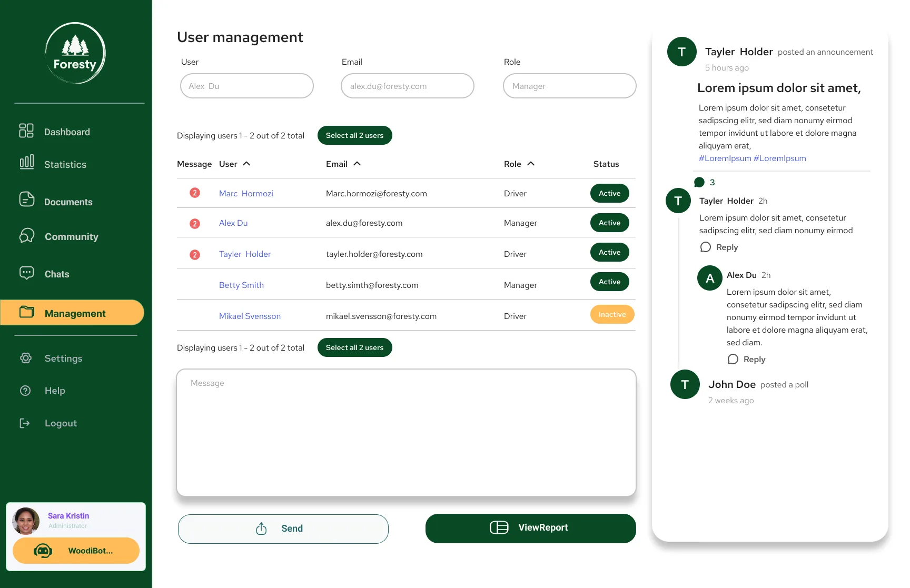Click the Management folder icon

(x=27, y=312)
